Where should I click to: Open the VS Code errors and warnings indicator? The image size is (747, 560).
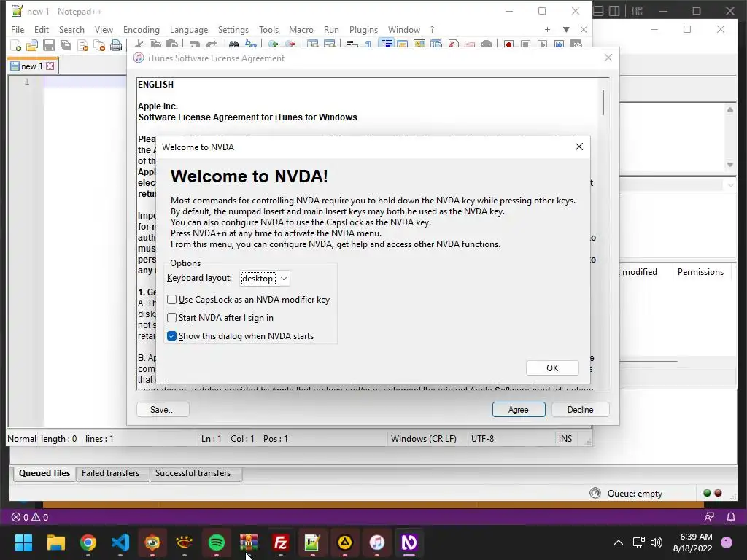pyautogui.click(x=29, y=517)
